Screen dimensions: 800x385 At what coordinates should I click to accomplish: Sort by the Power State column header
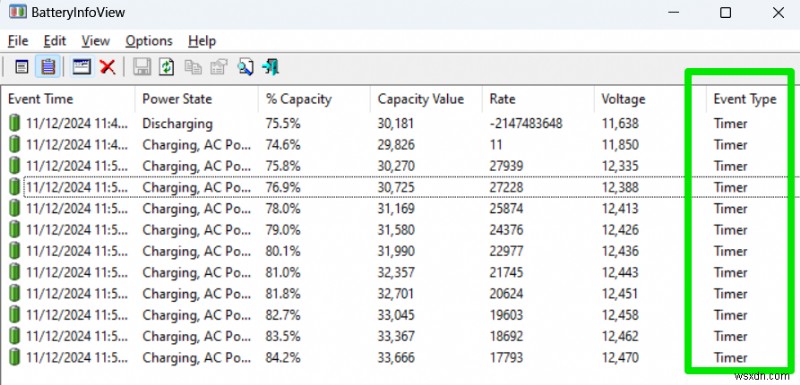click(x=196, y=99)
